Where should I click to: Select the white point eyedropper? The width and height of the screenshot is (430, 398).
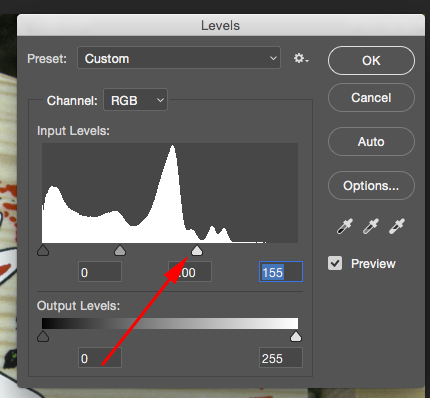pyautogui.click(x=397, y=226)
